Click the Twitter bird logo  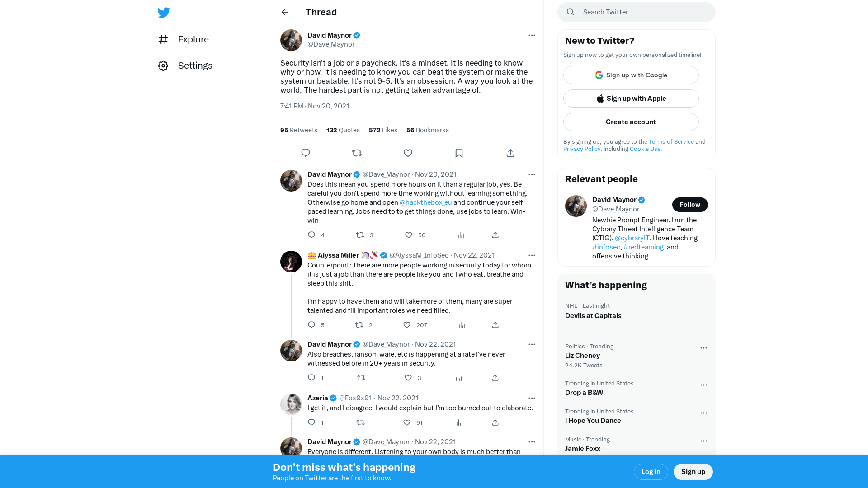pos(164,13)
